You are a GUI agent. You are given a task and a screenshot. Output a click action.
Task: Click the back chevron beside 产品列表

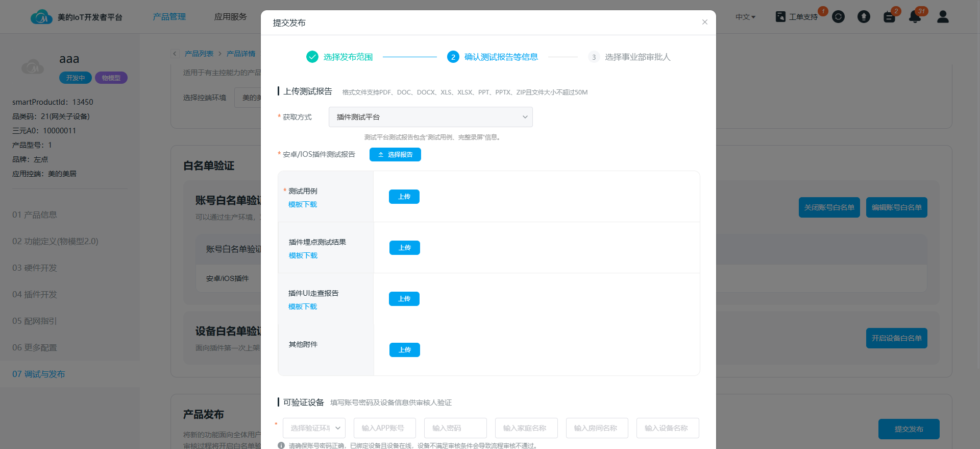tap(175, 54)
